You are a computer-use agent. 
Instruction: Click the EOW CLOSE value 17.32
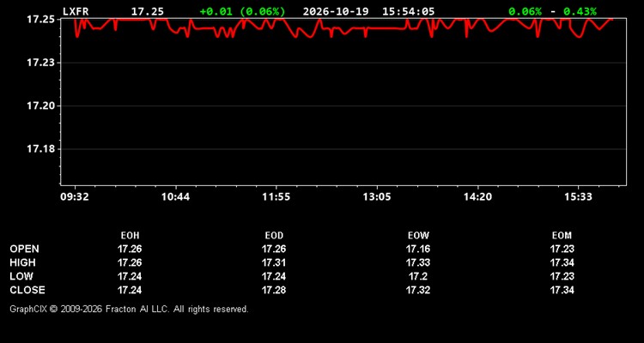(x=418, y=290)
